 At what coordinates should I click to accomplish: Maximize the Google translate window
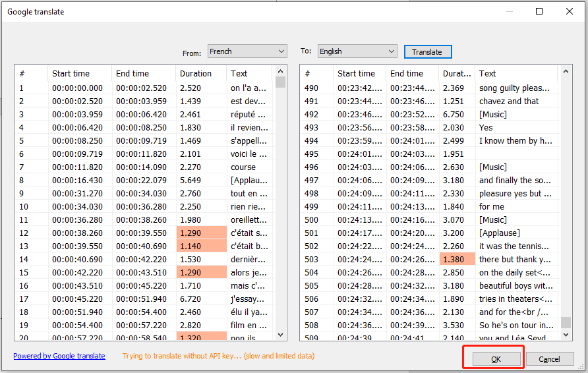coord(539,11)
